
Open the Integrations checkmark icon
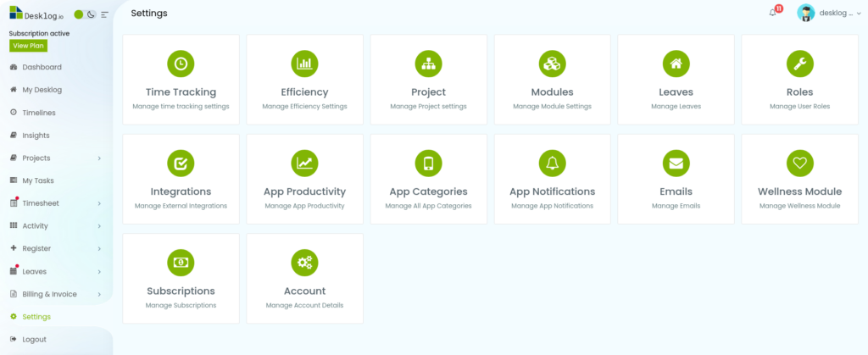pyautogui.click(x=181, y=164)
